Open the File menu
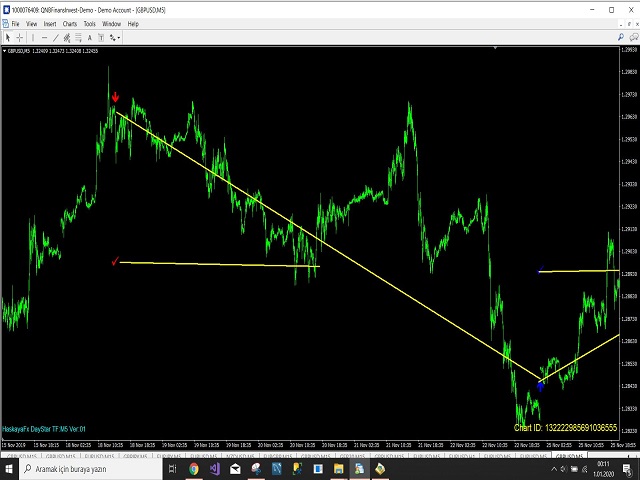This screenshot has width=640, height=480. (16, 24)
